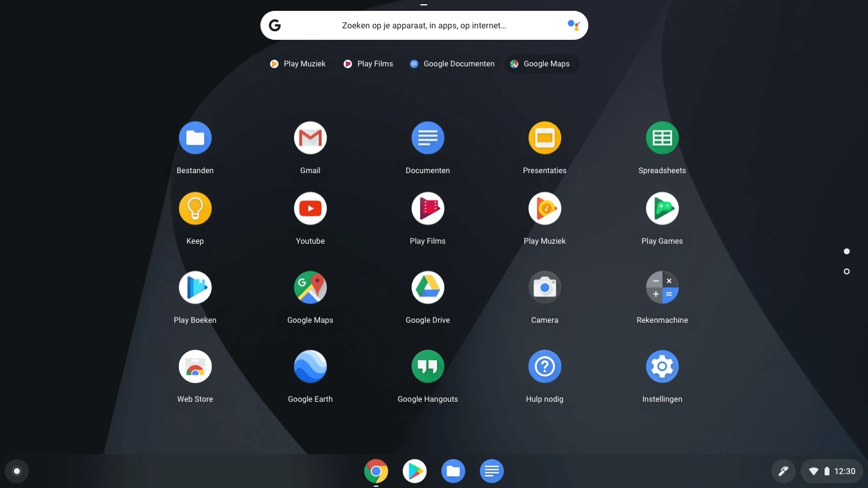The height and width of the screenshot is (488, 868).
Task: Open the Presentaties slides app
Action: pos(544,138)
